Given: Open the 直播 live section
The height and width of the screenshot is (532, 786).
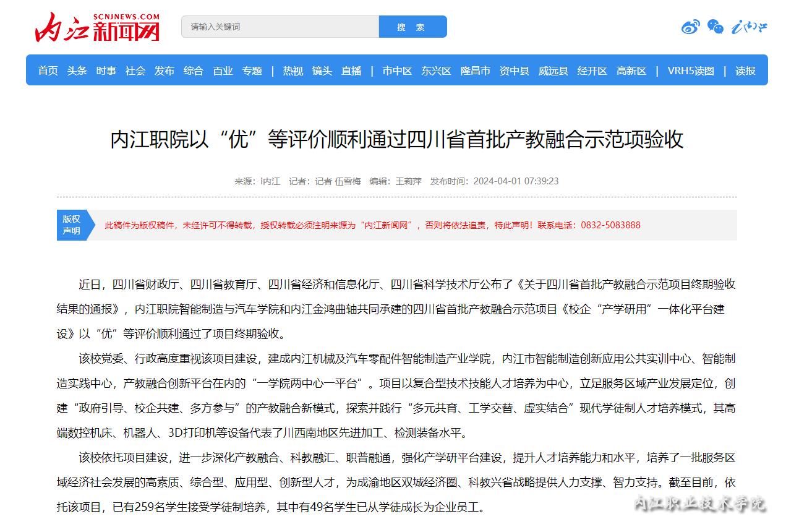Looking at the screenshot, I should (351, 71).
